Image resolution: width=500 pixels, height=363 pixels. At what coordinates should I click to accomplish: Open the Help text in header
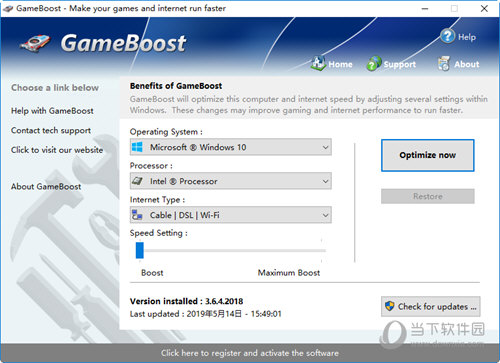(x=467, y=37)
